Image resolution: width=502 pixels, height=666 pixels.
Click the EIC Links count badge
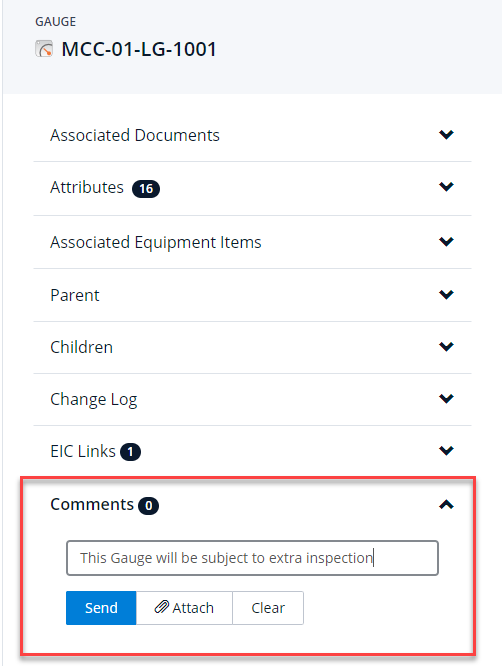[x=130, y=452]
